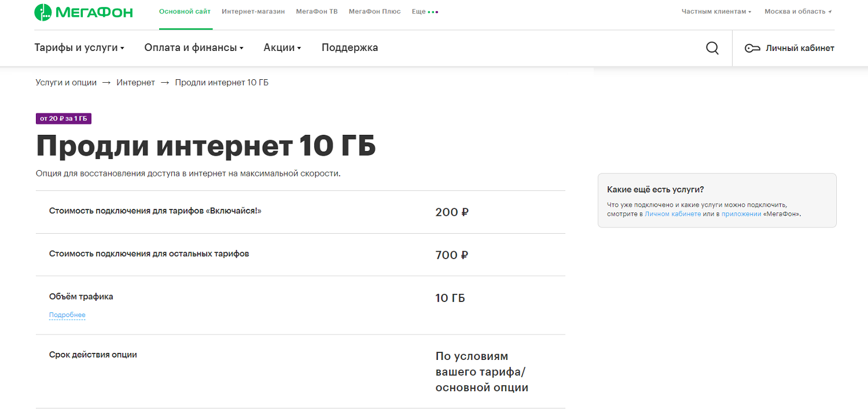Click the MegaFon logo
868x416 pixels.
click(x=83, y=12)
